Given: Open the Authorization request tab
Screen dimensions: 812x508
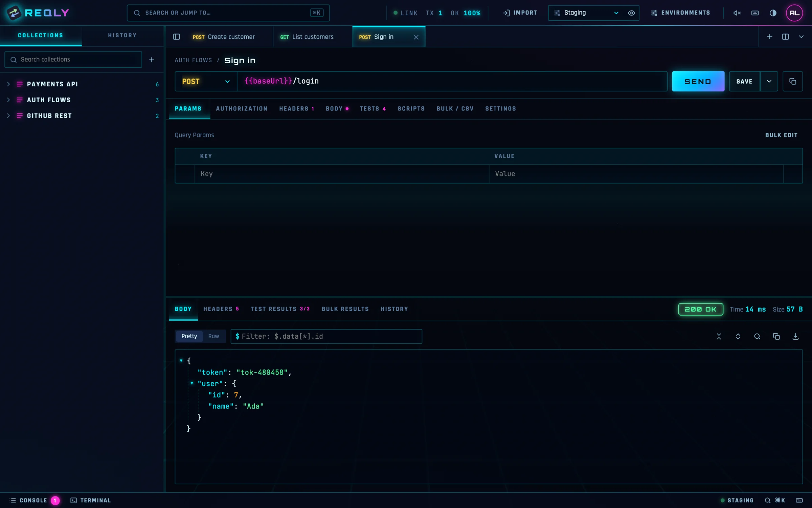Looking at the screenshot, I should pos(242,109).
